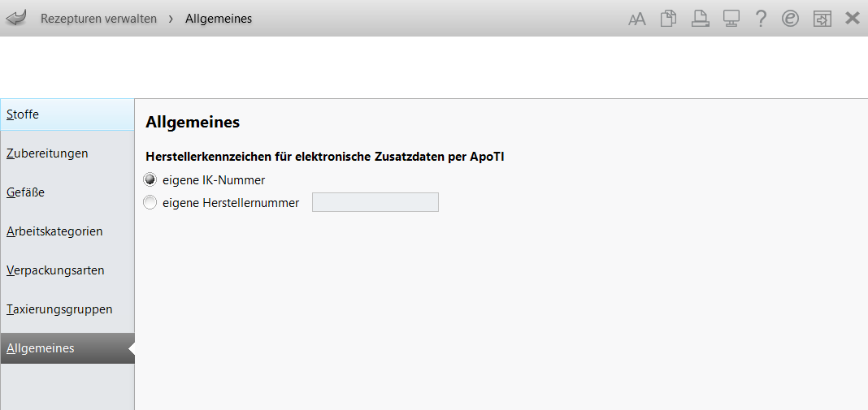Show the Arbeitskategorien page
This screenshot has height=410, width=868.
(67, 231)
